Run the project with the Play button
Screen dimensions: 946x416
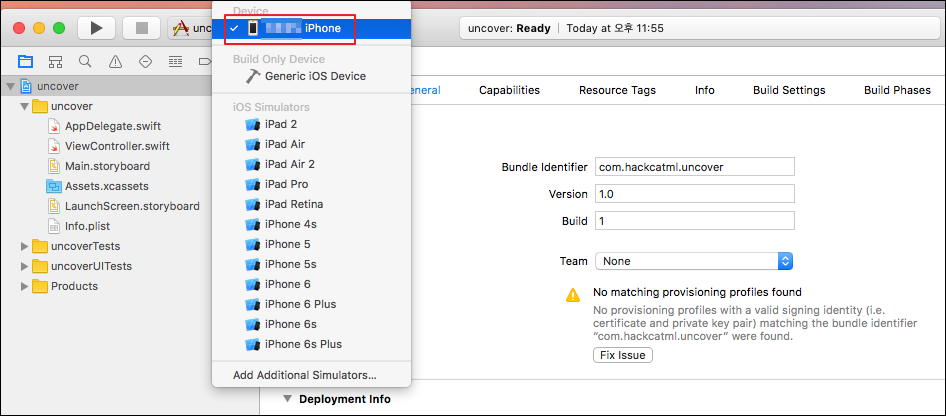point(96,28)
